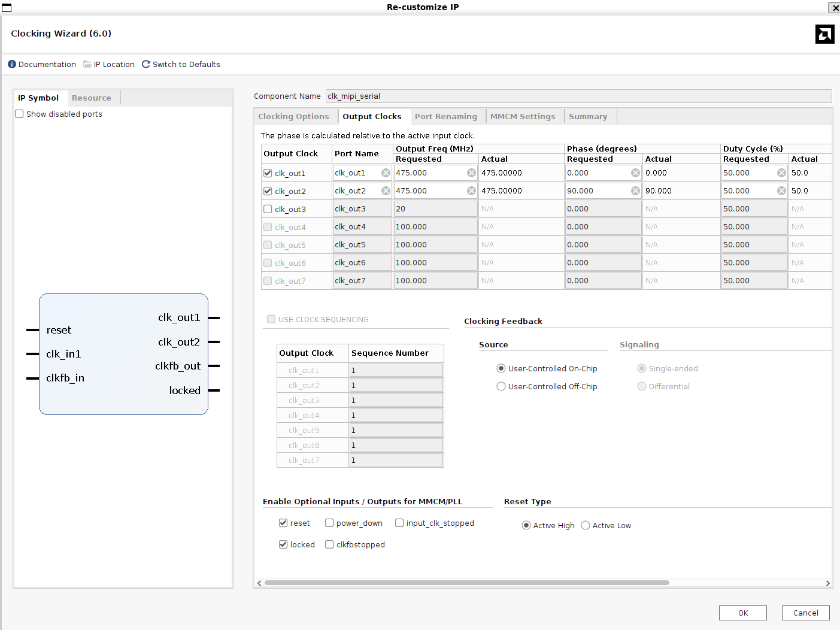Clear the clk_out1 requested duty cycle

781,173
